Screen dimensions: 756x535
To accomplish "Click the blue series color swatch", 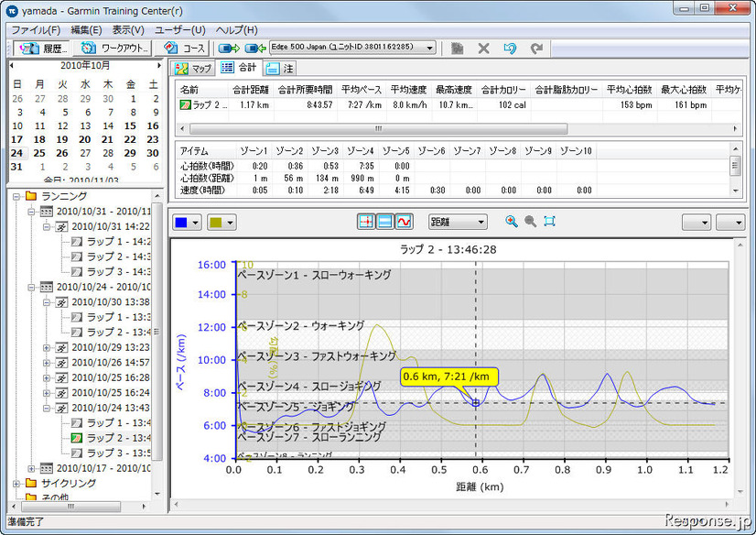I will click(181, 223).
